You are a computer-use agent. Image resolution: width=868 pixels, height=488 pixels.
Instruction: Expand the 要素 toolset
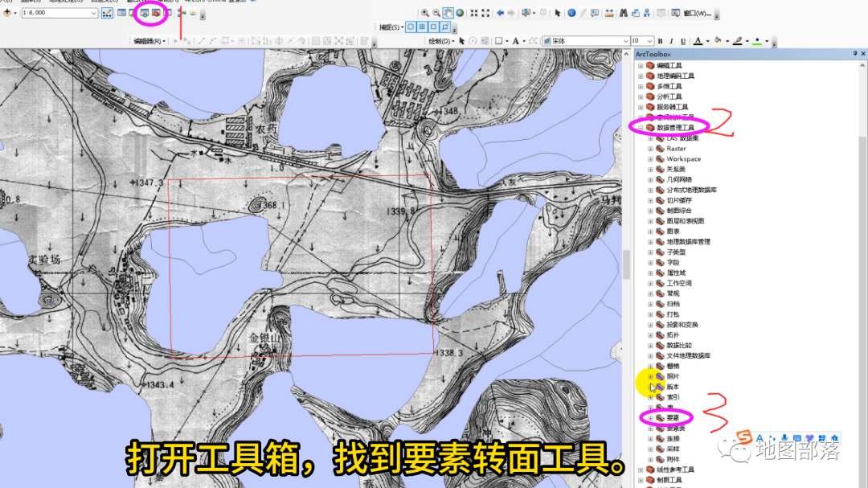[x=650, y=417]
